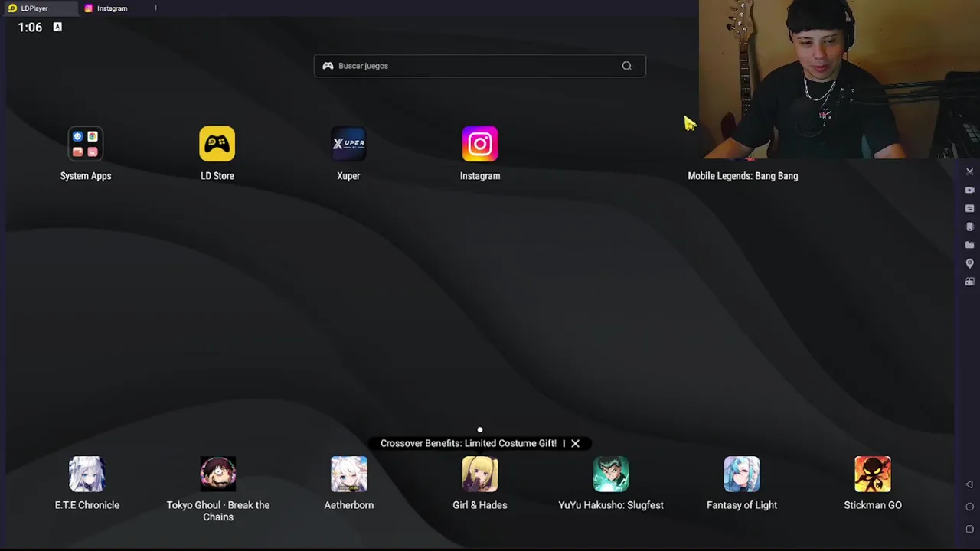Viewport: 980px width, 551px height.
Task: Open the toolbox icon in sidebar
Action: (969, 282)
